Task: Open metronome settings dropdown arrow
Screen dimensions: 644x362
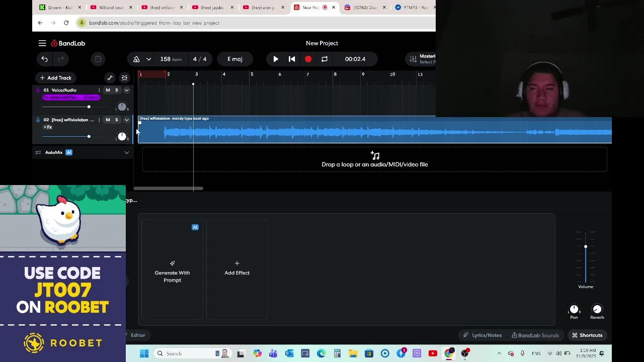Action: (148, 59)
